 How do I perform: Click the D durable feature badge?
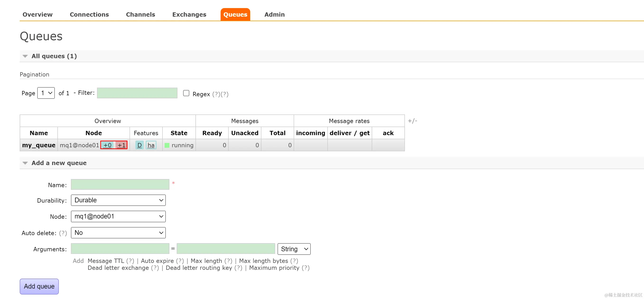pos(139,145)
